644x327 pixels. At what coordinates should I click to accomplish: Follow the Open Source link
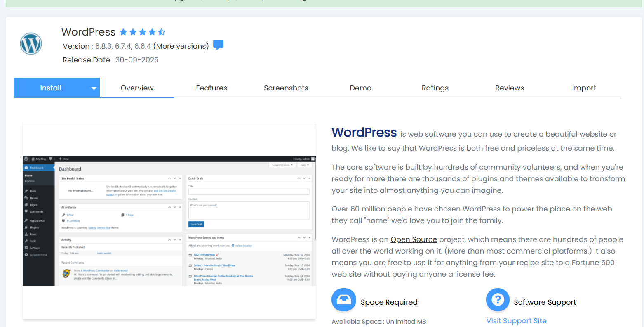pos(414,239)
